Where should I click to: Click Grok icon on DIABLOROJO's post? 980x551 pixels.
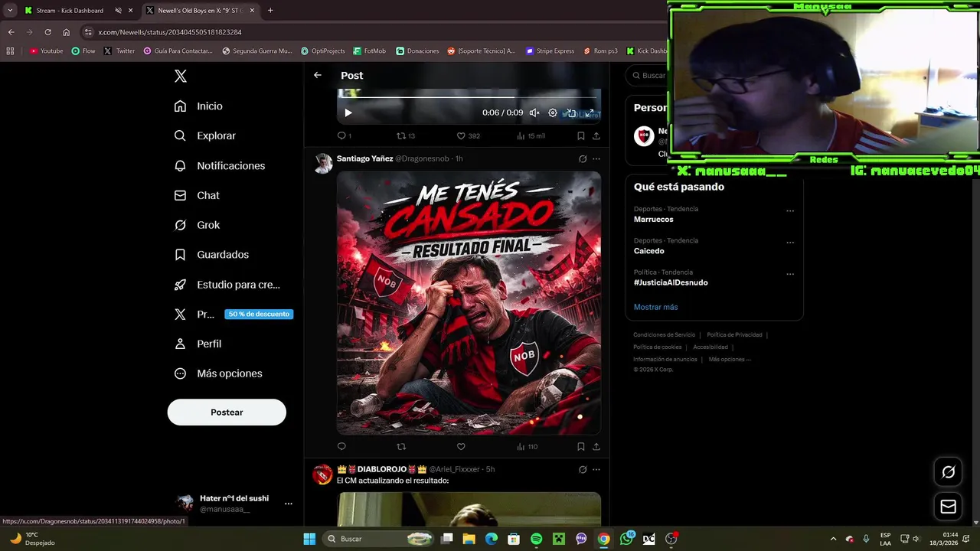pyautogui.click(x=583, y=469)
